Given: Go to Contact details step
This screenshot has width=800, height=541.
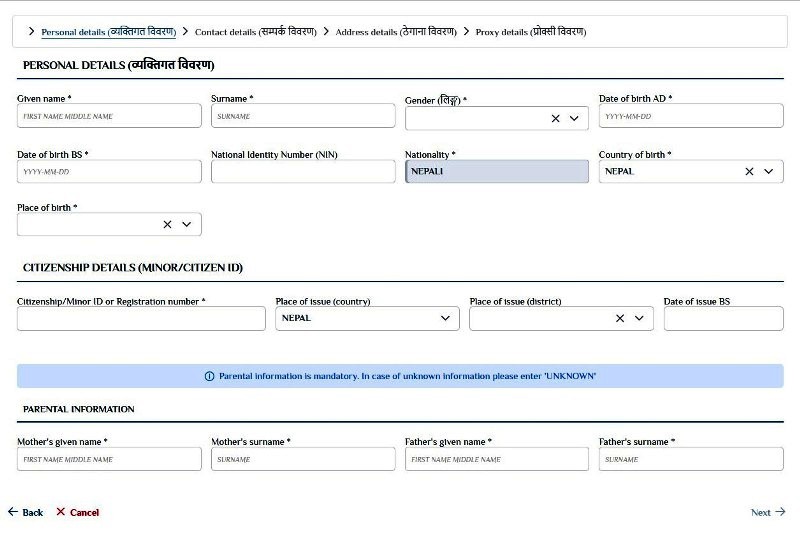Looking at the screenshot, I should pos(256,32).
